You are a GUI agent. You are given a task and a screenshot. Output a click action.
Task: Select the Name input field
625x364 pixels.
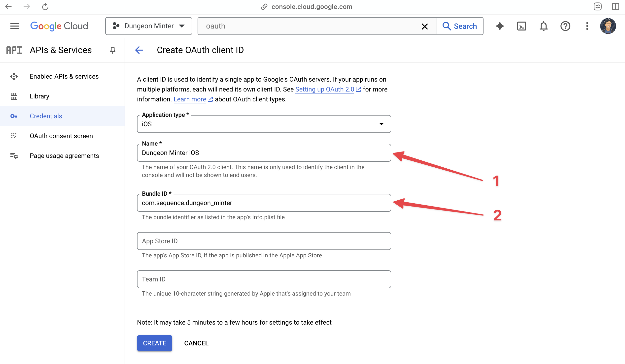pos(264,152)
